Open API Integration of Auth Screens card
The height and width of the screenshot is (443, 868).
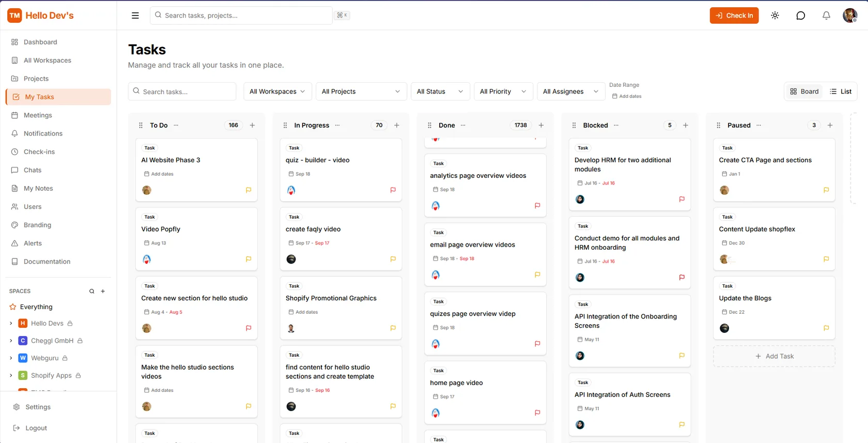[629, 404]
